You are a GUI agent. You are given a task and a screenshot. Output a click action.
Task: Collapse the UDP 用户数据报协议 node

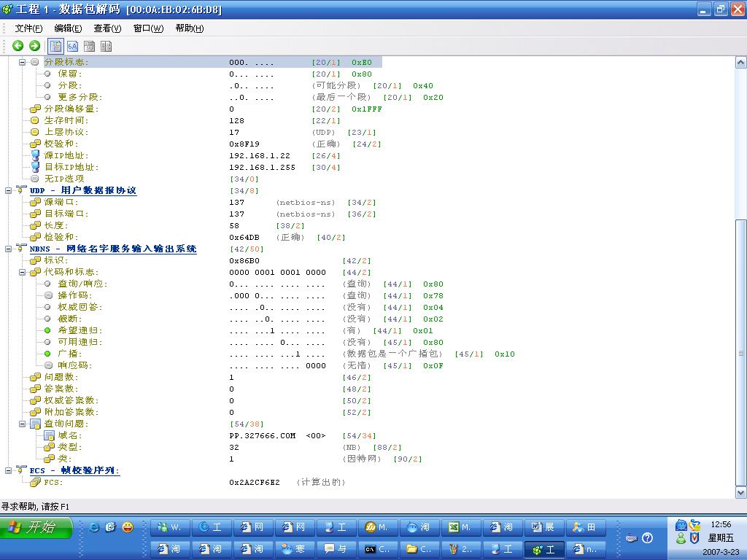[x=9, y=190]
